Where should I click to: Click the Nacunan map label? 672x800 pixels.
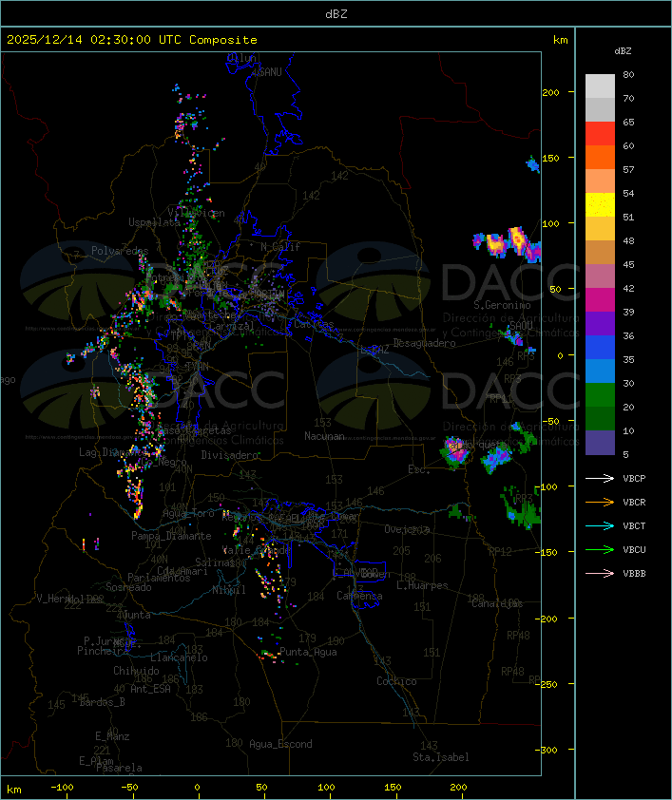[x=324, y=436]
